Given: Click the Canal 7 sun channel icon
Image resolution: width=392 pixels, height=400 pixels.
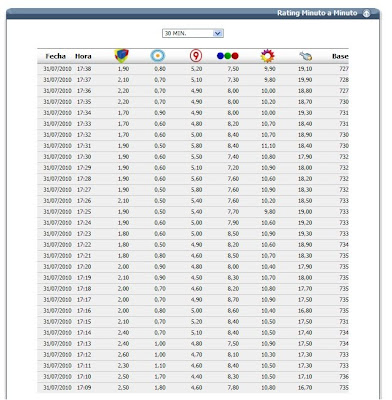Looking at the screenshot, I should click(x=158, y=56).
